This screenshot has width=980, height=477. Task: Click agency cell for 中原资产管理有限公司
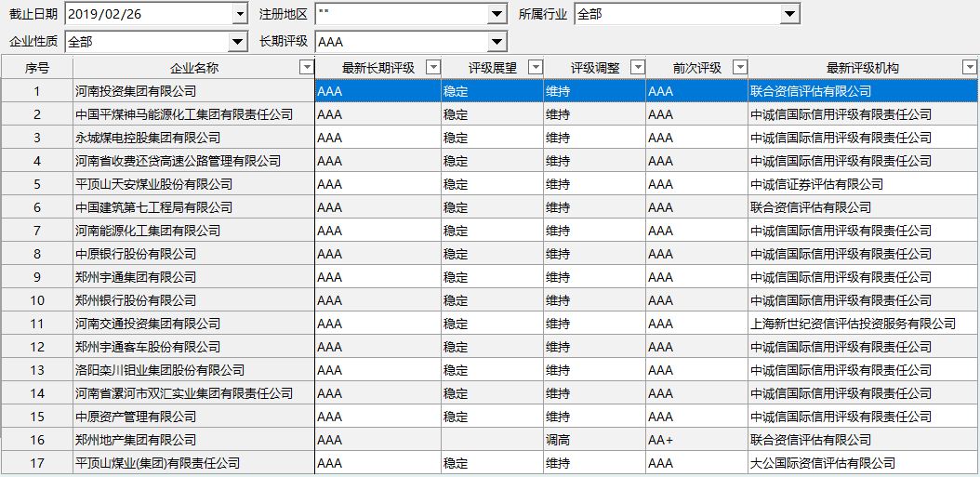click(863, 417)
